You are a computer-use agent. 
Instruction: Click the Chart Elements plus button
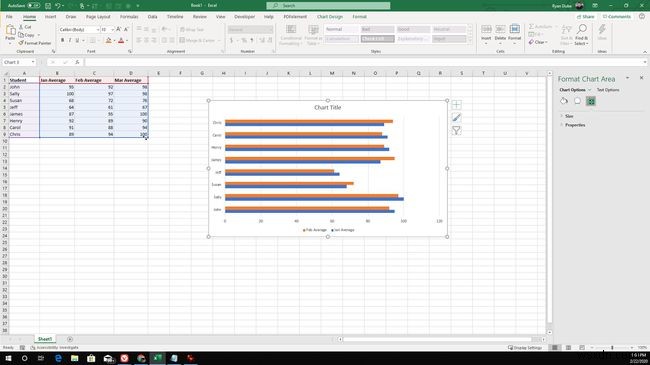click(x=456, y=105)
